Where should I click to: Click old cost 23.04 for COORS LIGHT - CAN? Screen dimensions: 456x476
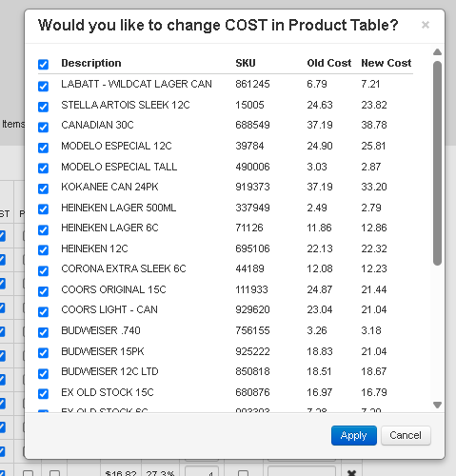tap(320, 309)
